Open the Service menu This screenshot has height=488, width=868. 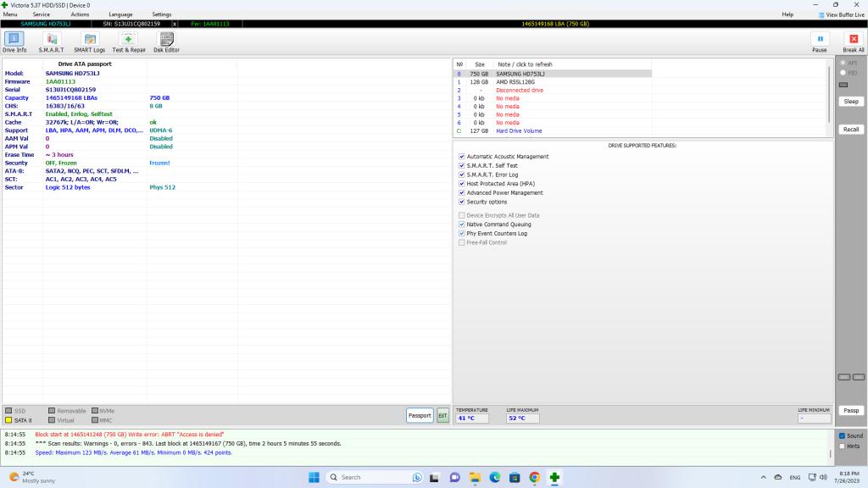pos(41,14)
